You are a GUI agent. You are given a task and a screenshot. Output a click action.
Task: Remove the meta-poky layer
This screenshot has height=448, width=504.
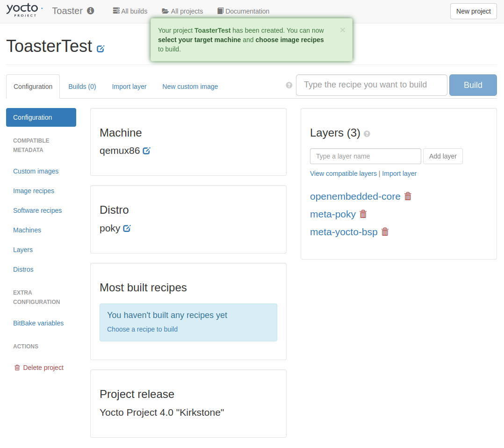coord(363,214)
